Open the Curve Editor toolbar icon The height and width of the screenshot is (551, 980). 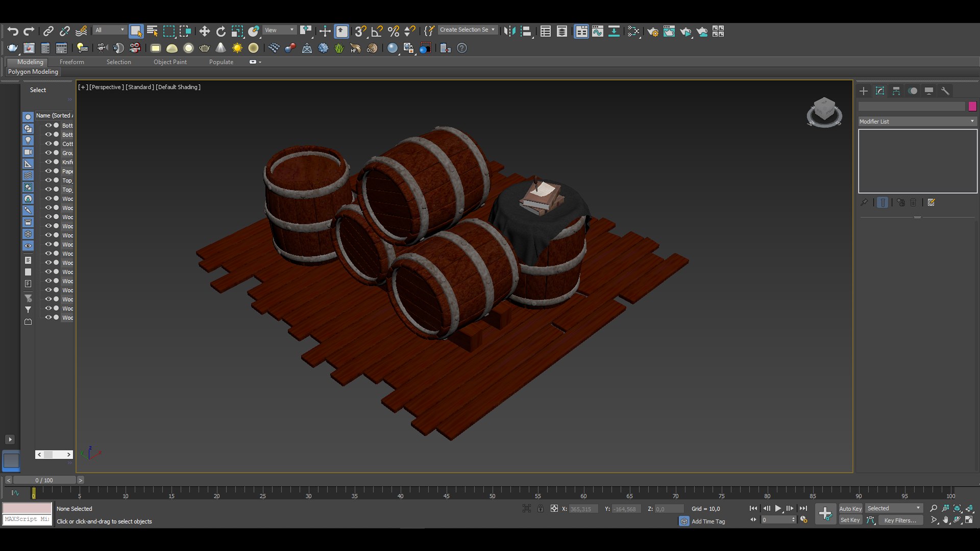[598, 32]
